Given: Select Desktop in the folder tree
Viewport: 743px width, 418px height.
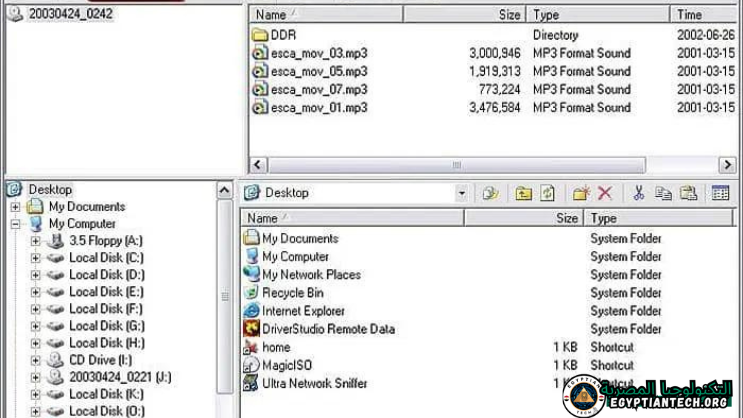Looking at the screenshot, I should click(50, 190).
